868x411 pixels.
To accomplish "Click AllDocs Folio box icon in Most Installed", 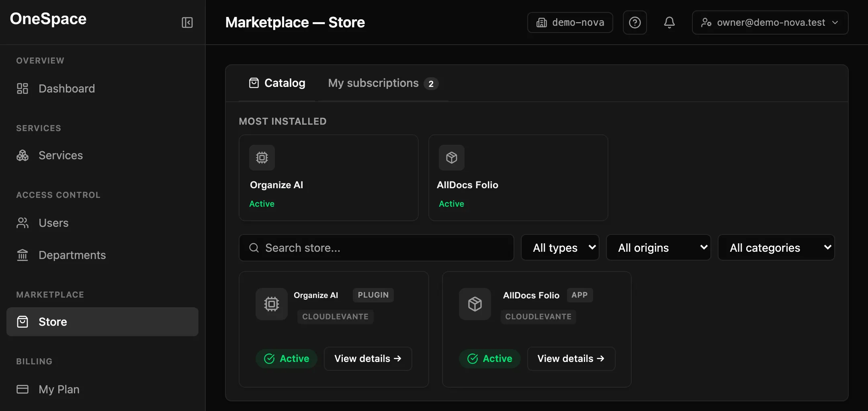I will click(x=452, y=158).
